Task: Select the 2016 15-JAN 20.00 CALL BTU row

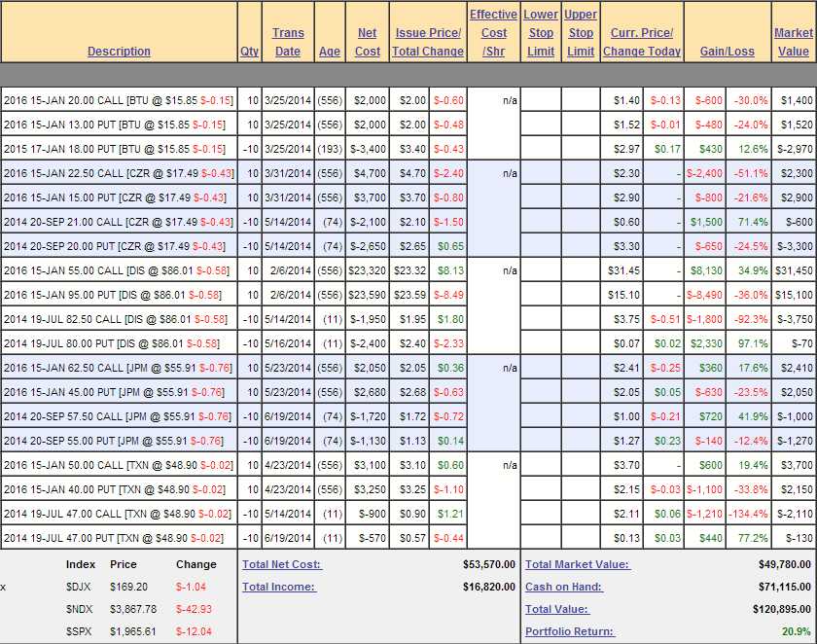Action: (x=119, y=99)
